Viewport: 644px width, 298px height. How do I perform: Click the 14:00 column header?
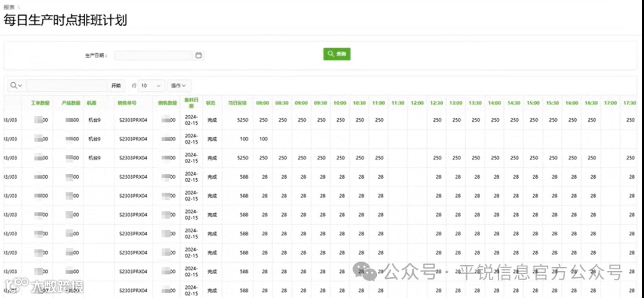[x=494, y=103]
